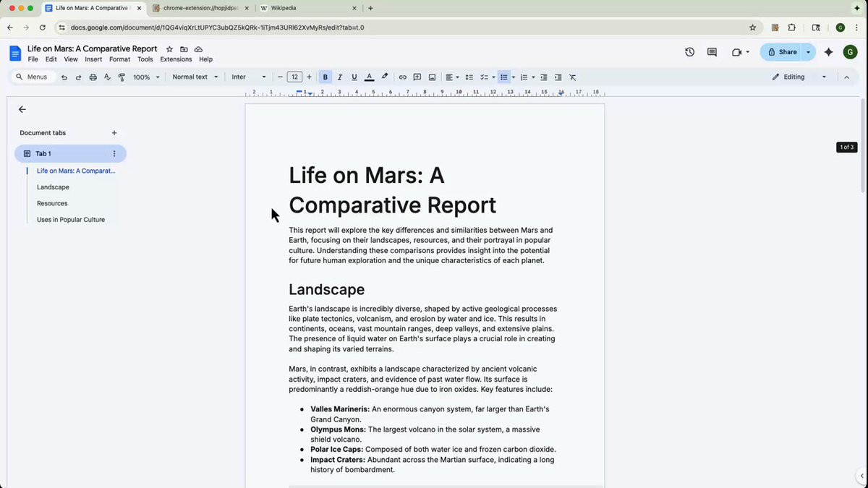Open the zoom 100% dropdown
The width and height of the screenshot is (868, 488).
(146, 77)
